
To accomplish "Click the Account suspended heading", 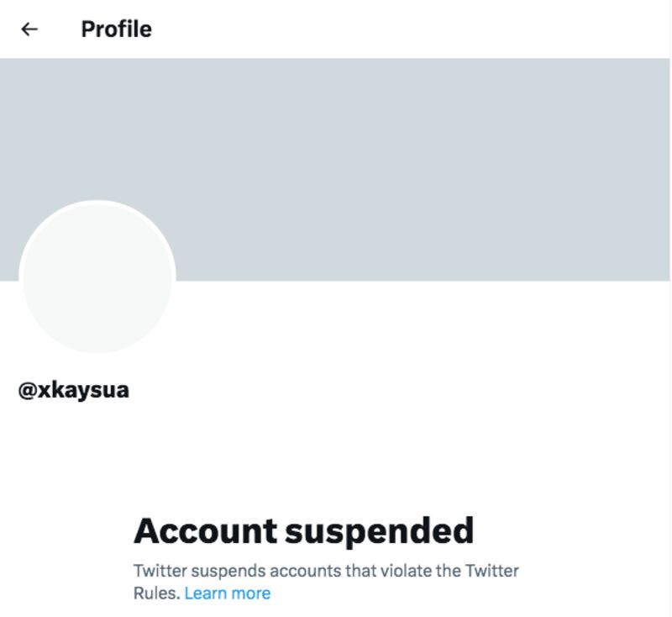I will pyautogui.click(x=303, y=530).
